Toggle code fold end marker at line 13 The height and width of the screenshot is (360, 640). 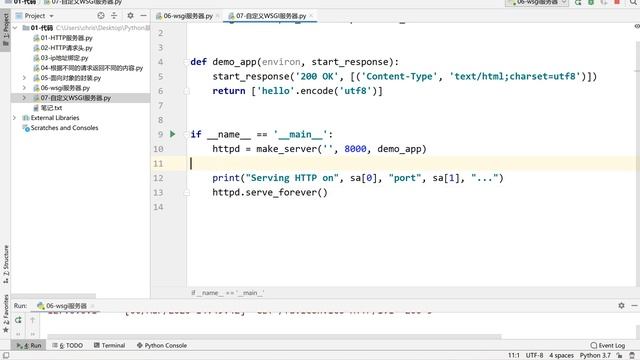point(187,193)
